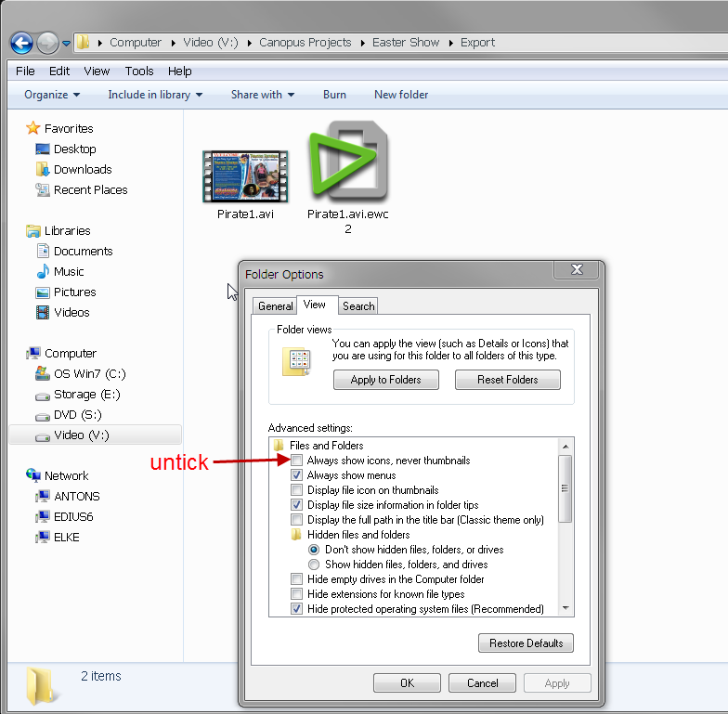This screenshot has width=728, height=714.
Task: Select the Videos library icon
Action: pyautogui.click(x=43, y=312)
